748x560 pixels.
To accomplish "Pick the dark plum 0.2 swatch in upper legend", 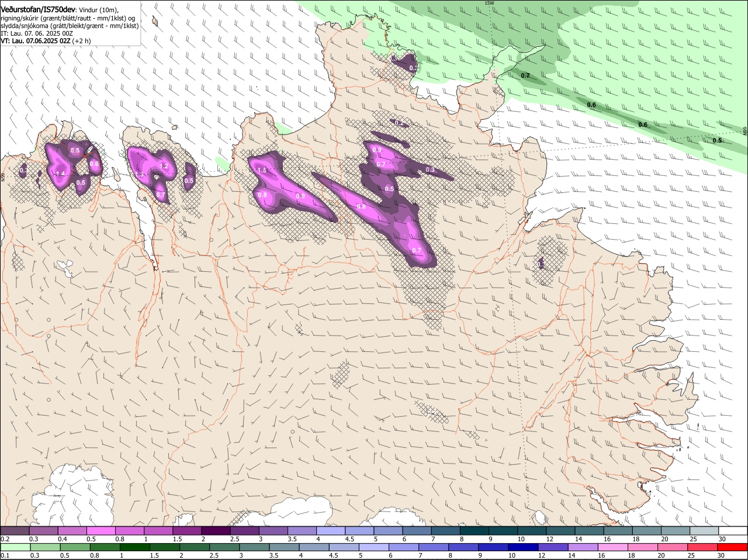I will tap(15, 530).
